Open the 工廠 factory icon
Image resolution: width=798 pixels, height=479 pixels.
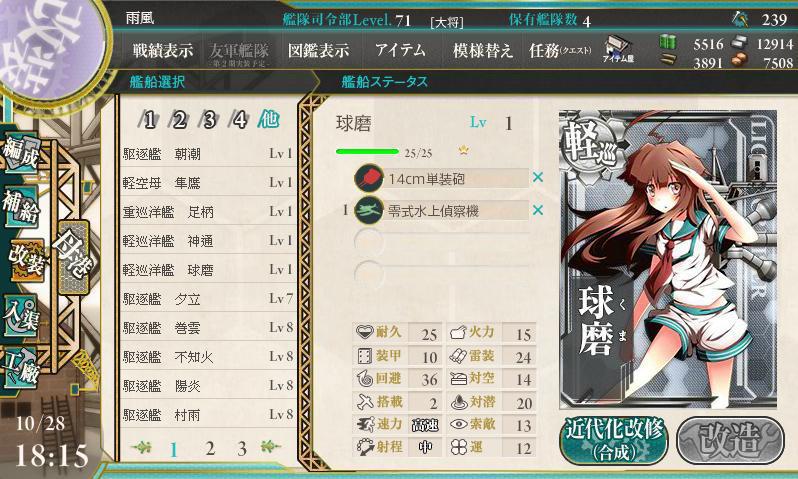[x=21, y=369]
